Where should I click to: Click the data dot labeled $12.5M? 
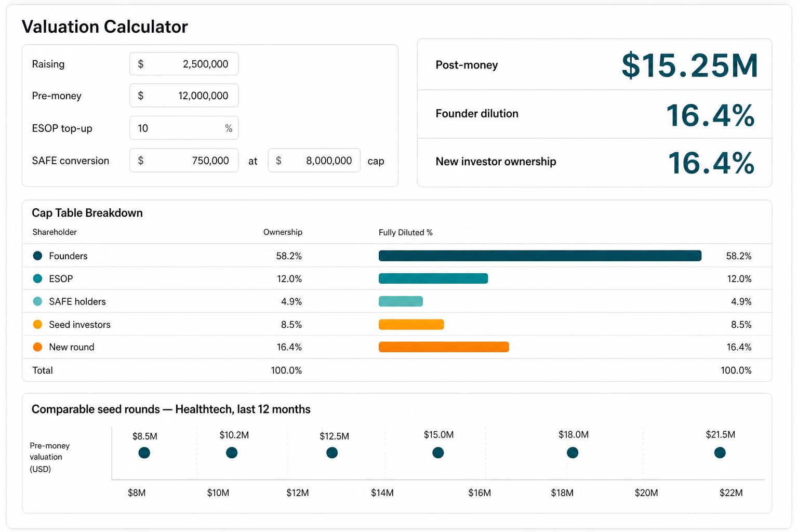coord(332,453)
